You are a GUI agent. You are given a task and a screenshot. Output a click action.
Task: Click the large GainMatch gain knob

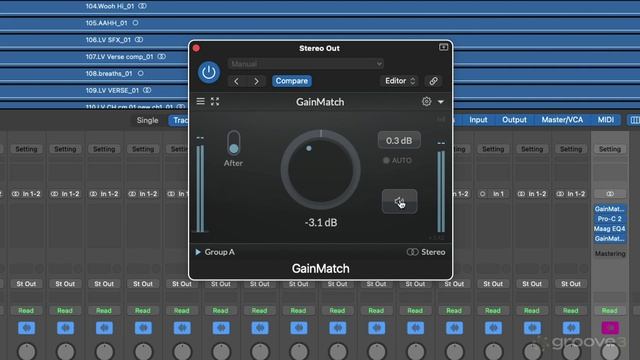320,170
